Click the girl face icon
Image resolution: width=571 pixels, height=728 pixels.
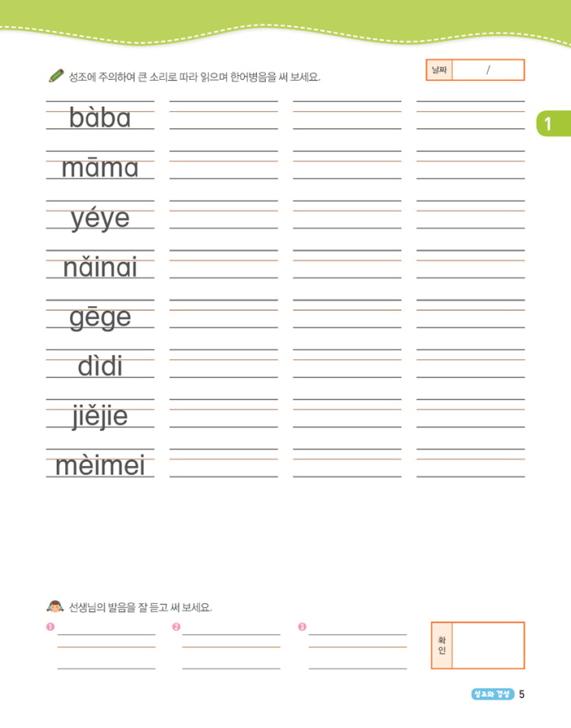click(x=55, y=607)
